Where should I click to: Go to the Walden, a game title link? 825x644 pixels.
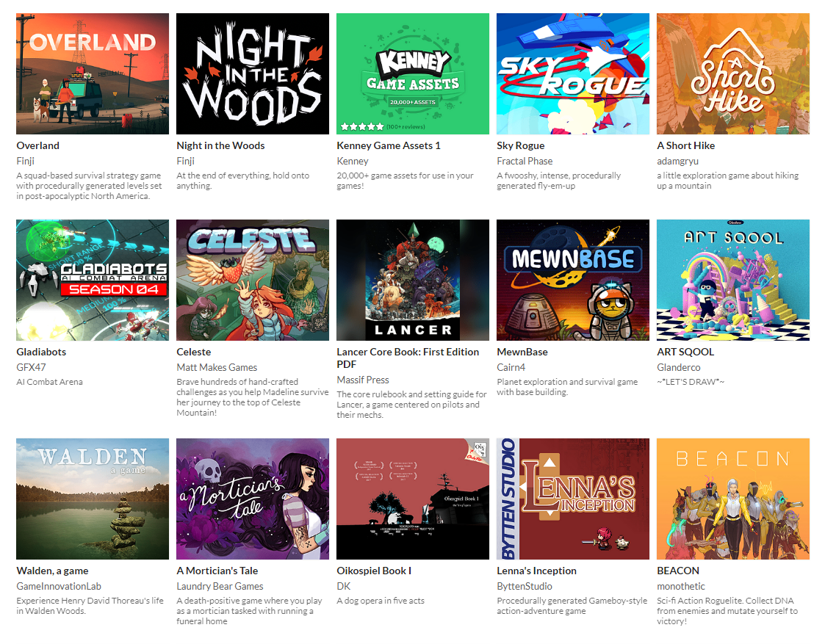[52, 571]
